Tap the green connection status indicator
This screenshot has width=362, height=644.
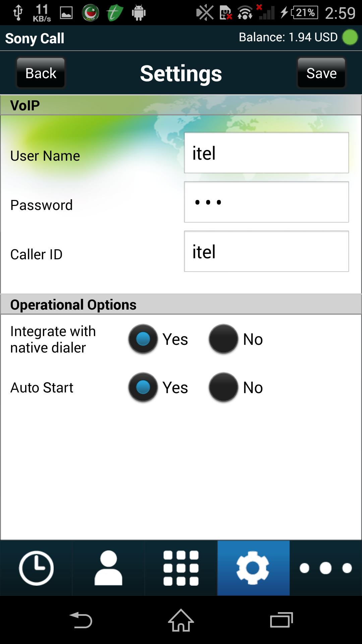pos(350,37)
